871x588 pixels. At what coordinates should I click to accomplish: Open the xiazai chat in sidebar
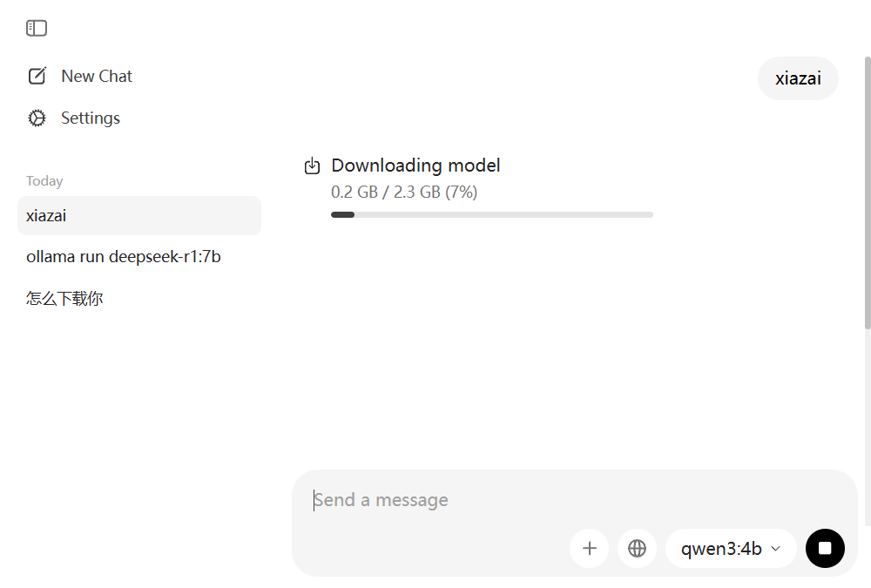[x=139, y=216]
